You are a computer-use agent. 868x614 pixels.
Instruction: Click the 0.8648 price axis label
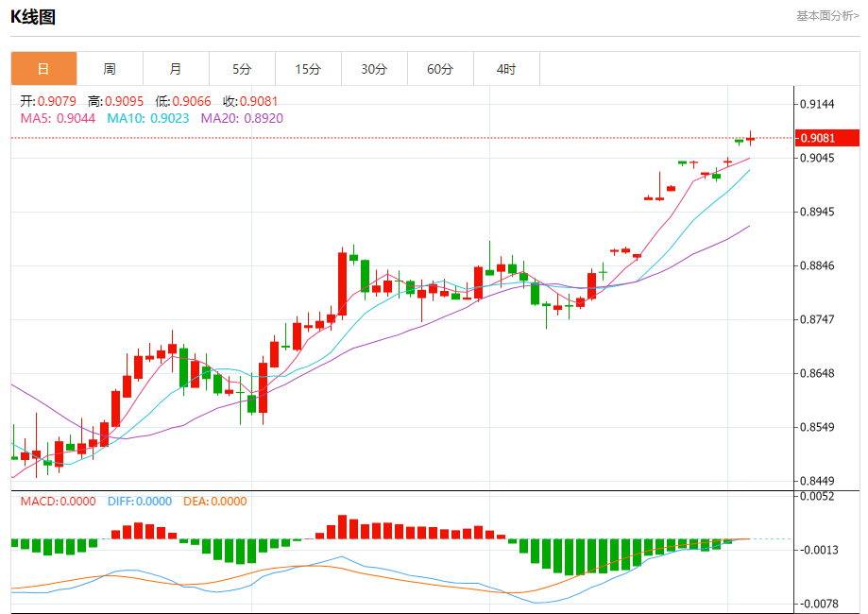click(x=817, y=373)
